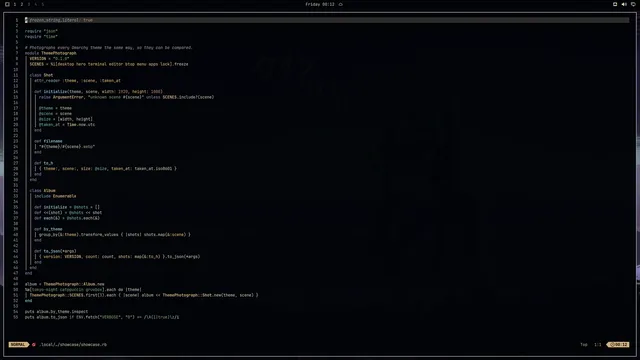Click the NORMAL mode indicator

(x=18, y=344)
